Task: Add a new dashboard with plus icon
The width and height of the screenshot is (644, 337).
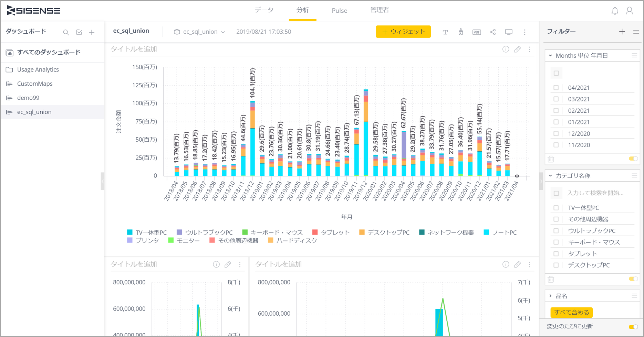Action: click(92, 32)
